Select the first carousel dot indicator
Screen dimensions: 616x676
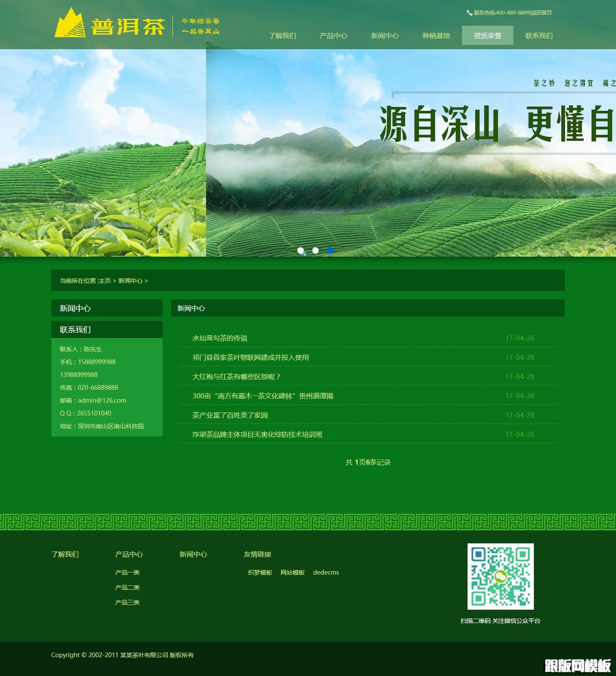pyautogui.click(x=301, y=251)
